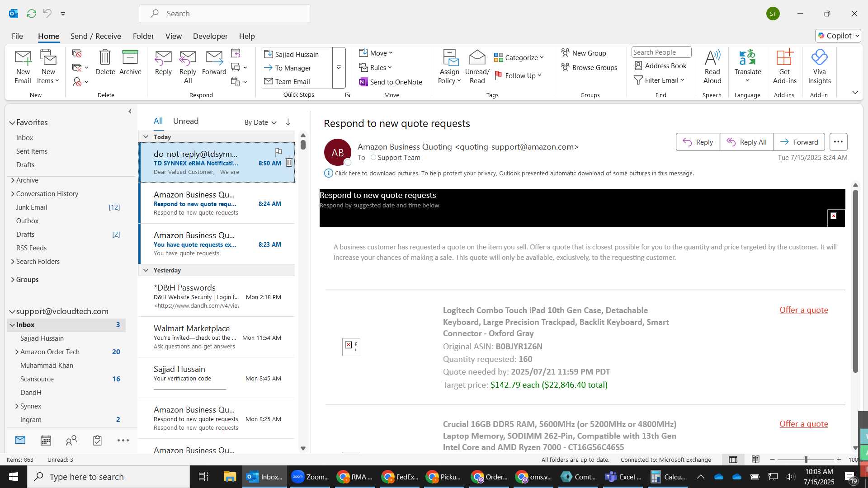Open the Categorize dropdown

(519, 57)
